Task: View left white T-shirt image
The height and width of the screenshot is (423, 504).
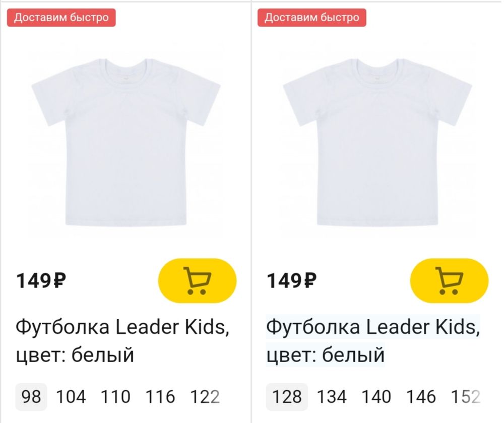Action: coord(125,144)
